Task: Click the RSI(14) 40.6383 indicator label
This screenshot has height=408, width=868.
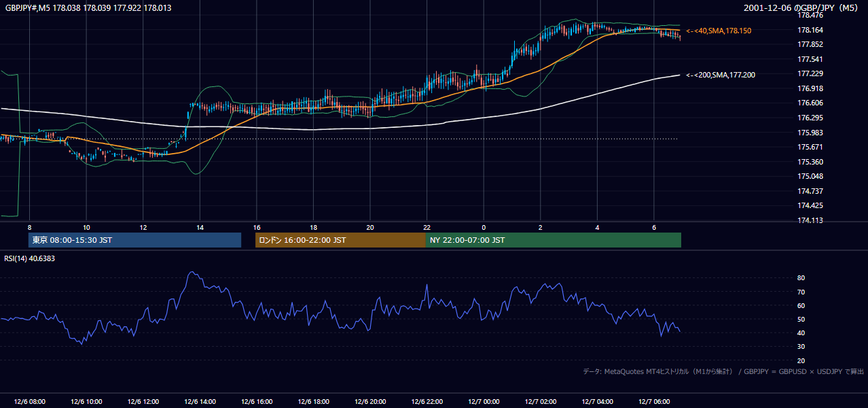Action: click(x=29, y=258)
